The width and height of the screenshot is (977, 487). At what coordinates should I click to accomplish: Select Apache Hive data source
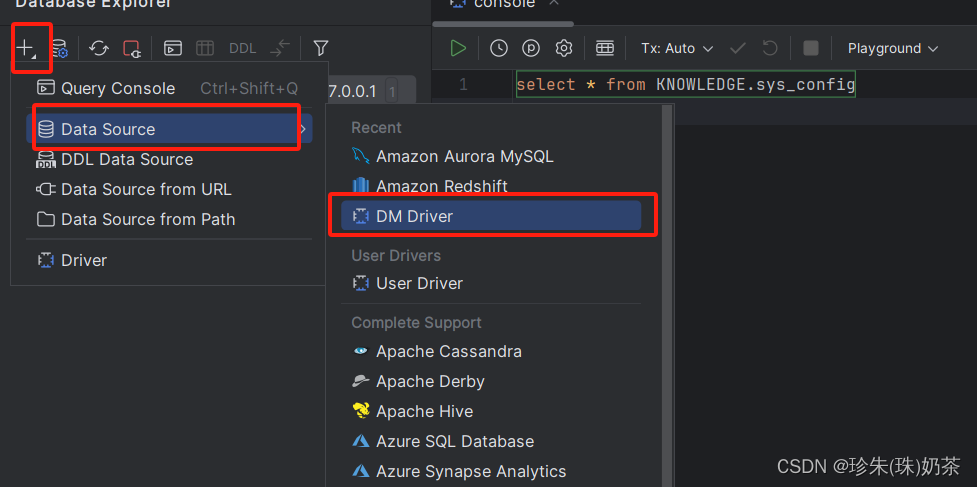(x=491, y=412)
